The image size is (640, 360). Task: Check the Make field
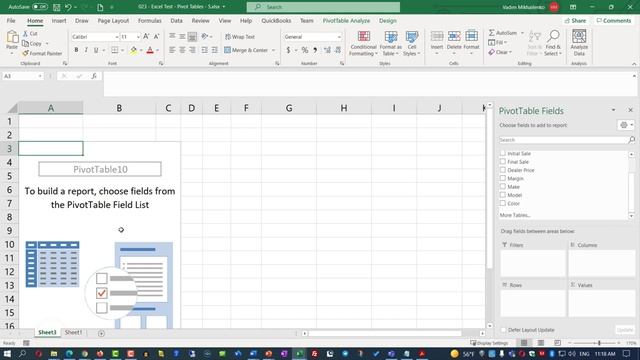pyautogui.click(x=503, y=187)
